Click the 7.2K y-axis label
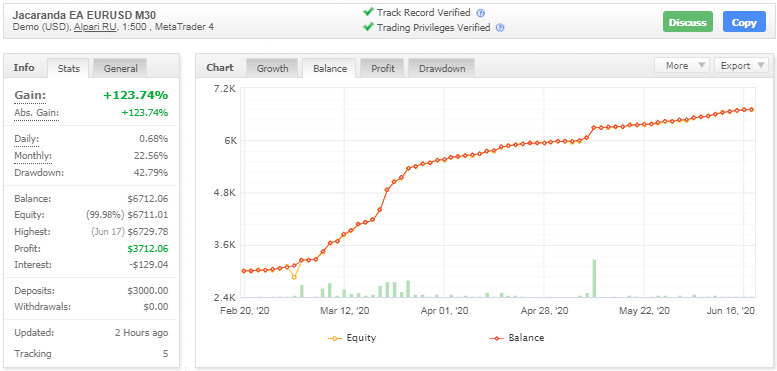The width and height of the screenshot is (777, 371). (x=225, y=89)
